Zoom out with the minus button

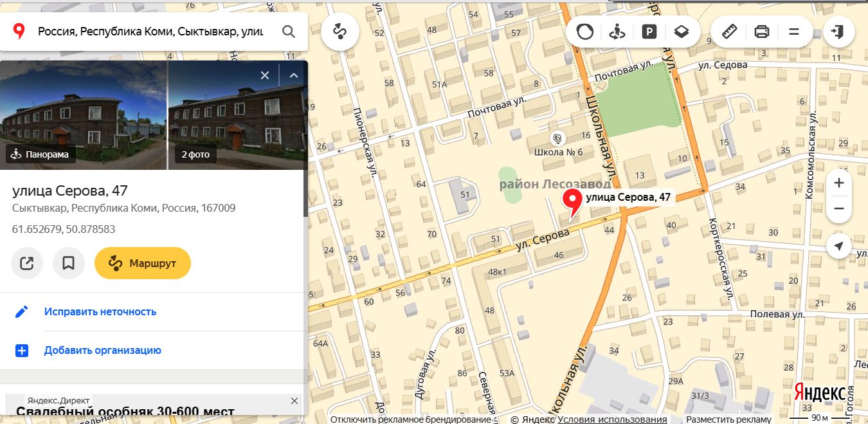click(838, 209)
